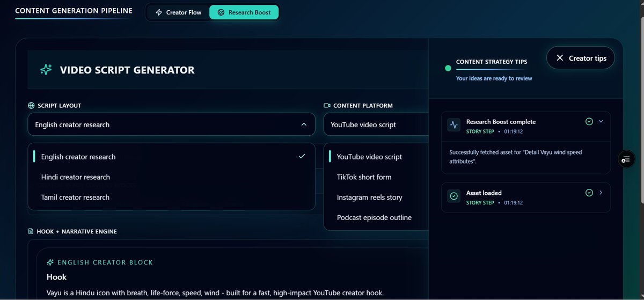Click the document icon by Hook + Narrative Engine

[31, 231]
